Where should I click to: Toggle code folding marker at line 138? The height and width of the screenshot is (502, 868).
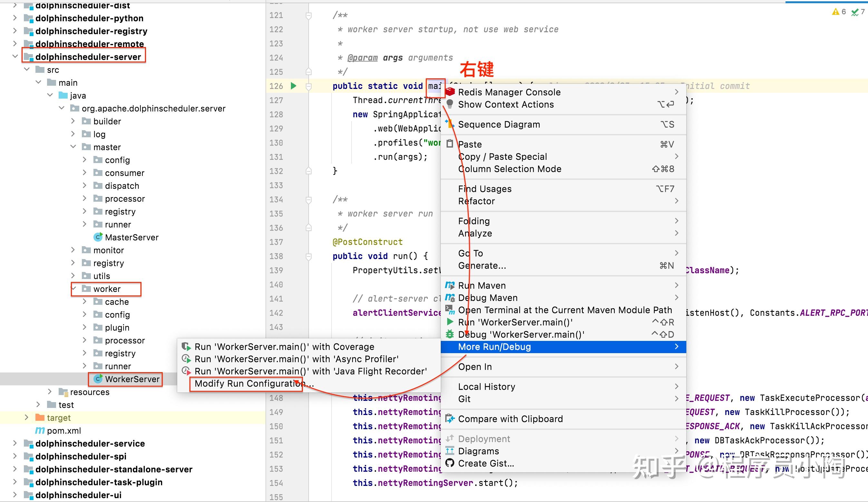tap(309, 256)
